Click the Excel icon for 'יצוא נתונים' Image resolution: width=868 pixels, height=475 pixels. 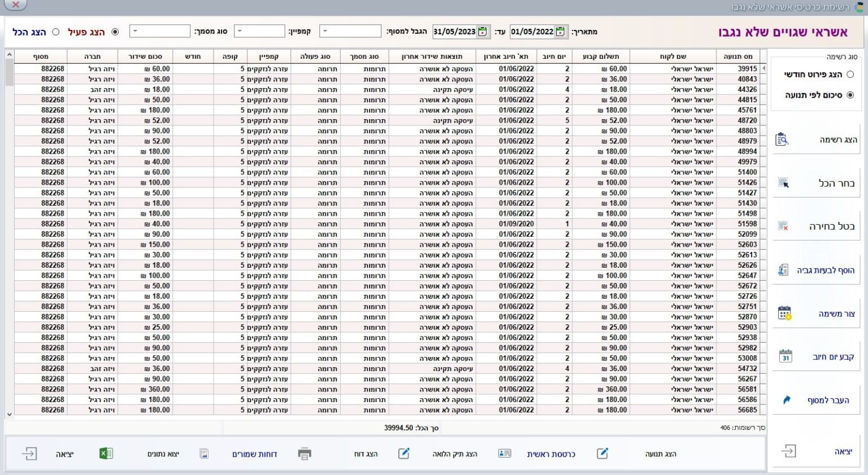[106, 454]
